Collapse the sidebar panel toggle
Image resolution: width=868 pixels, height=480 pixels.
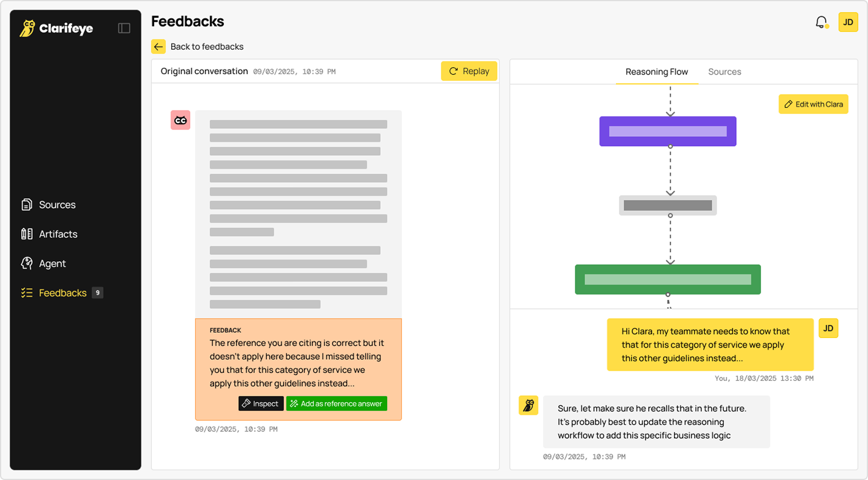pyautogui.click(x=124, y=28)
